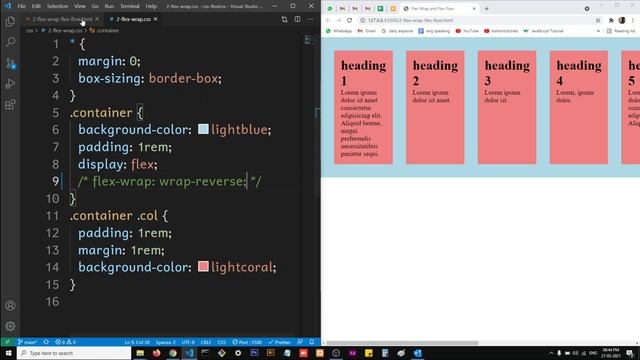The width and height of the screenshot is (640, 360).
Task: Change end of line CRLF setting
Action: click(x=206, y=342)
